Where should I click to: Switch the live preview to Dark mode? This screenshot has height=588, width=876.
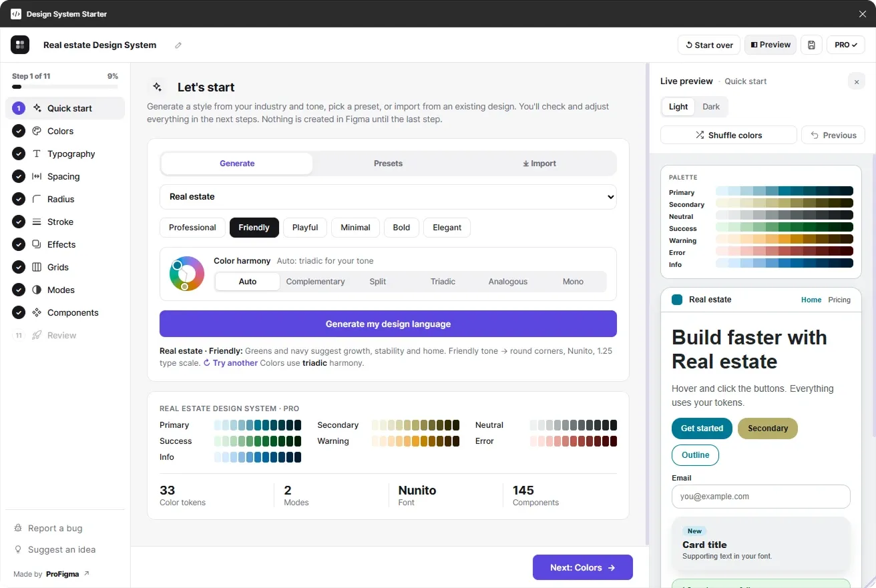pyautogui.click(x=711, y=107)
